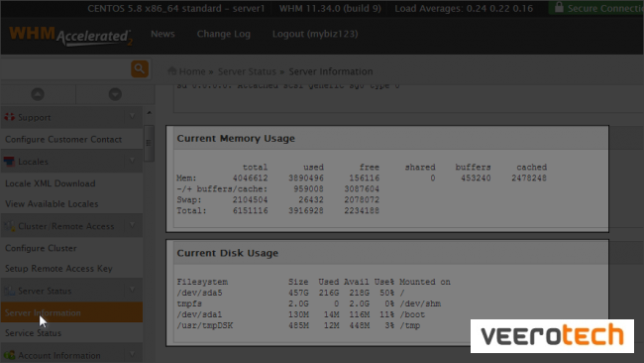Click the orange search magnifier button
The width and height of the screenshot is (644, 363).
tap(140, 68)
